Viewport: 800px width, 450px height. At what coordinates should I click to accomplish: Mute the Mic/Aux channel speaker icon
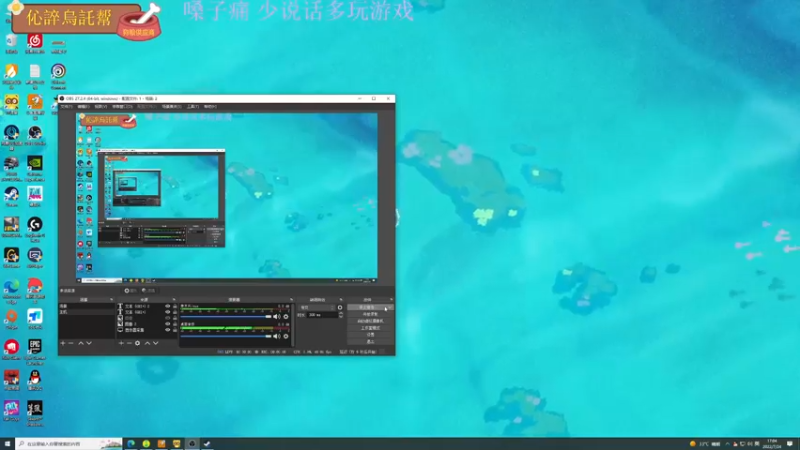(x=277, y=317)
